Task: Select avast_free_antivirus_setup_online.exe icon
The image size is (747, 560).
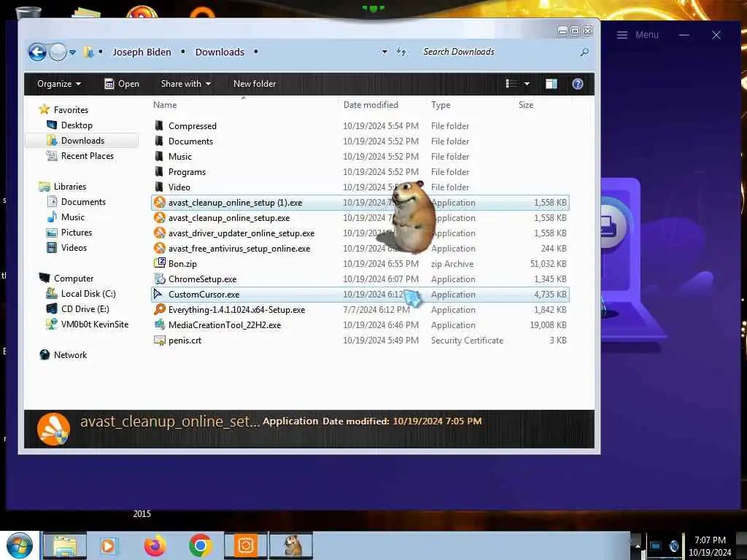Action: (x=160, y=248)
